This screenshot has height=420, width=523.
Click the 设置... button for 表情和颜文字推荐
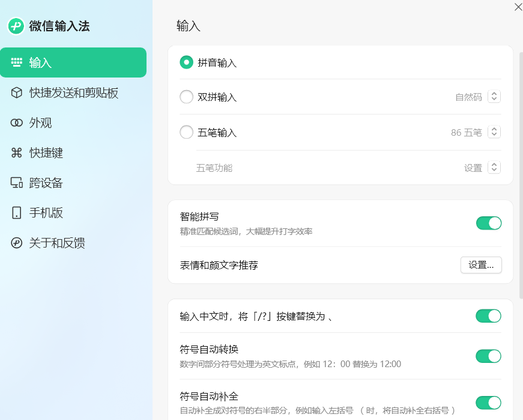pos(481,265)
